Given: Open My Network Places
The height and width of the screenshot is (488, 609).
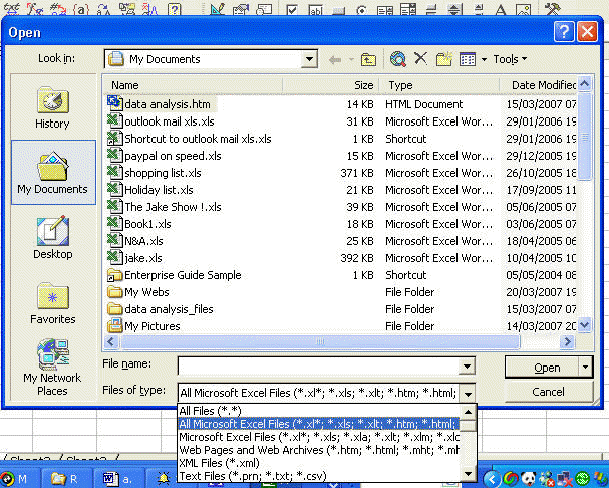Looking at the screenshot, I should [53, 367].
